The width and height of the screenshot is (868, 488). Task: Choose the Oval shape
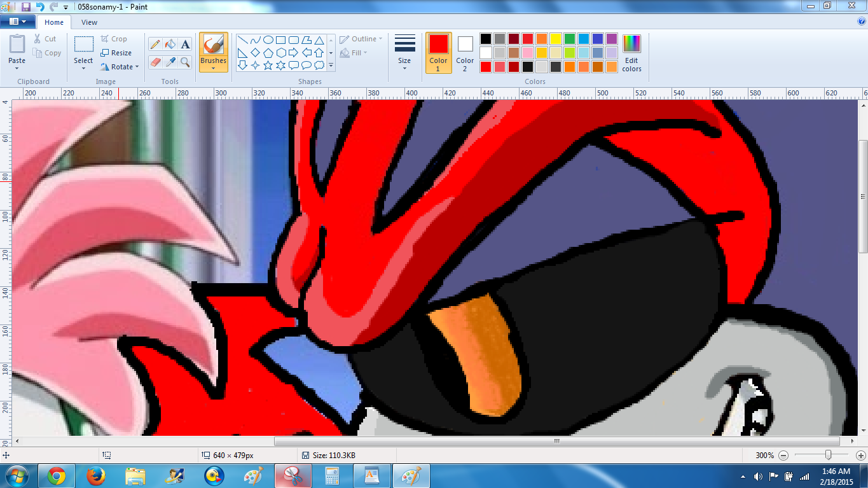tap(268, 39)
